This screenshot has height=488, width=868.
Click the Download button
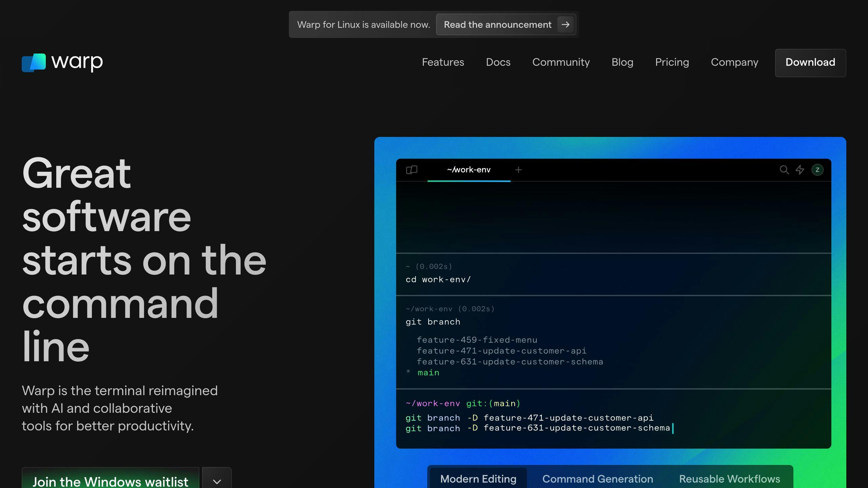tap(810, 62)
